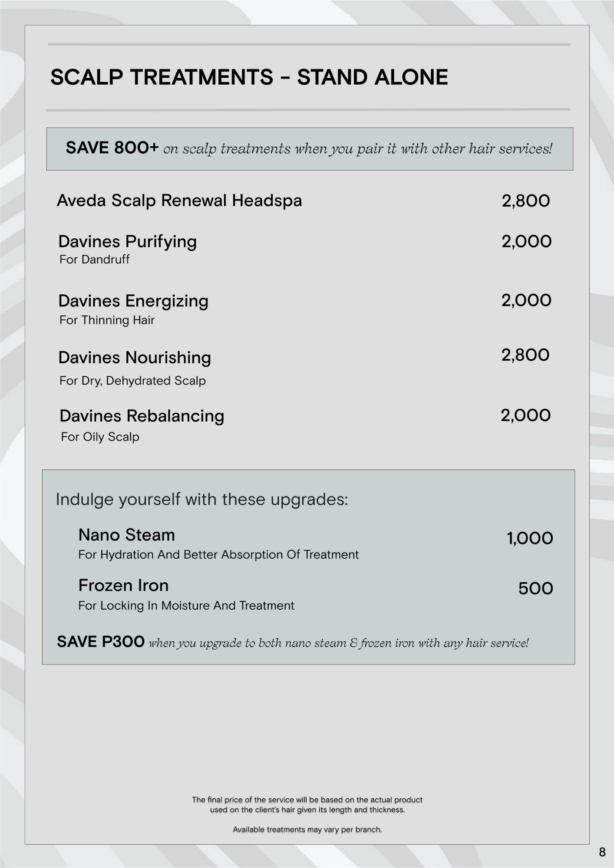Select Aveda Scalp Renewal Headspa service
Image resolution: width=614 pixels, height=868 pixels.
(179, 201)
